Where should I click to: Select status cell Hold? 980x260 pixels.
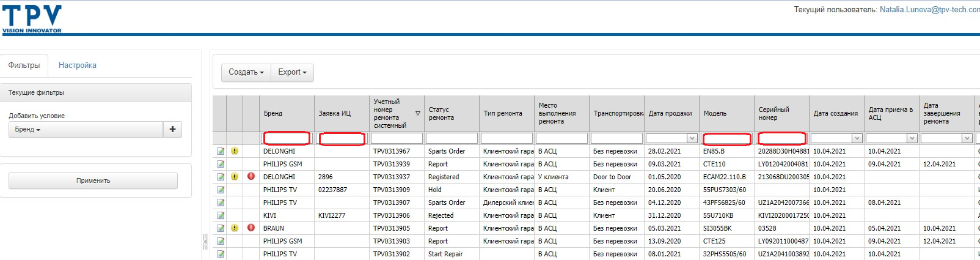click(452, 190)
